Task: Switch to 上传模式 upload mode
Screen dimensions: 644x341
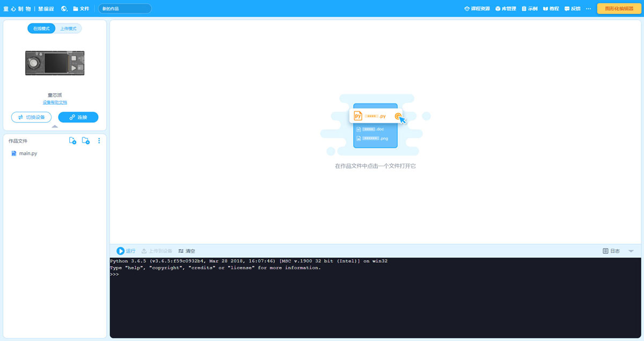Action: pos(67,28)
